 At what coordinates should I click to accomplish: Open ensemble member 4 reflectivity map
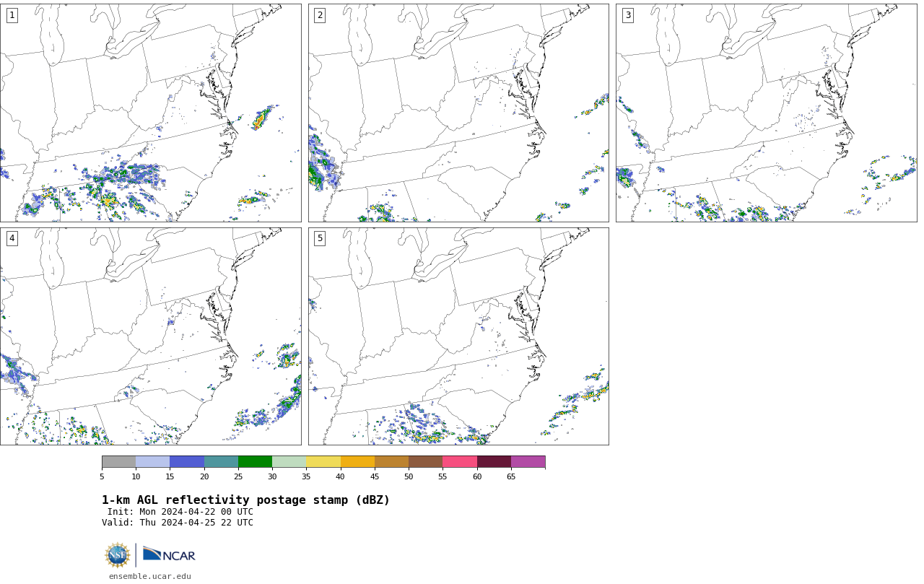click(x=150, y=336)
